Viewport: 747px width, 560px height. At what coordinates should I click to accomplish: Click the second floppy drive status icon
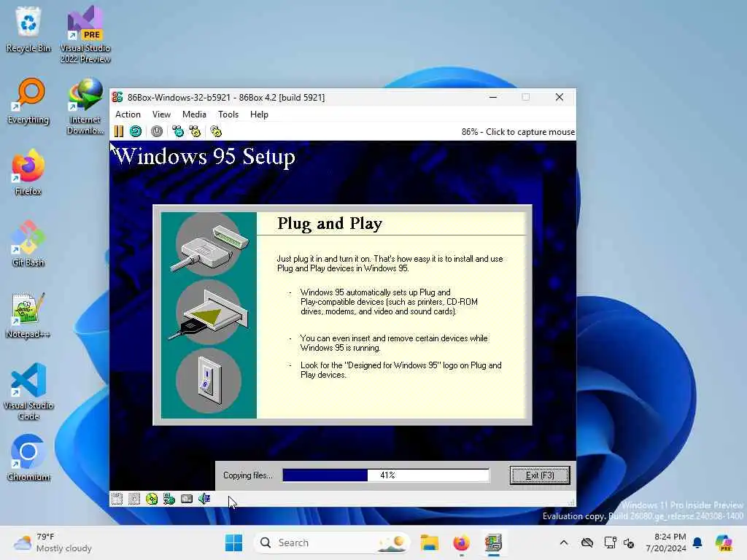(134, 499)
